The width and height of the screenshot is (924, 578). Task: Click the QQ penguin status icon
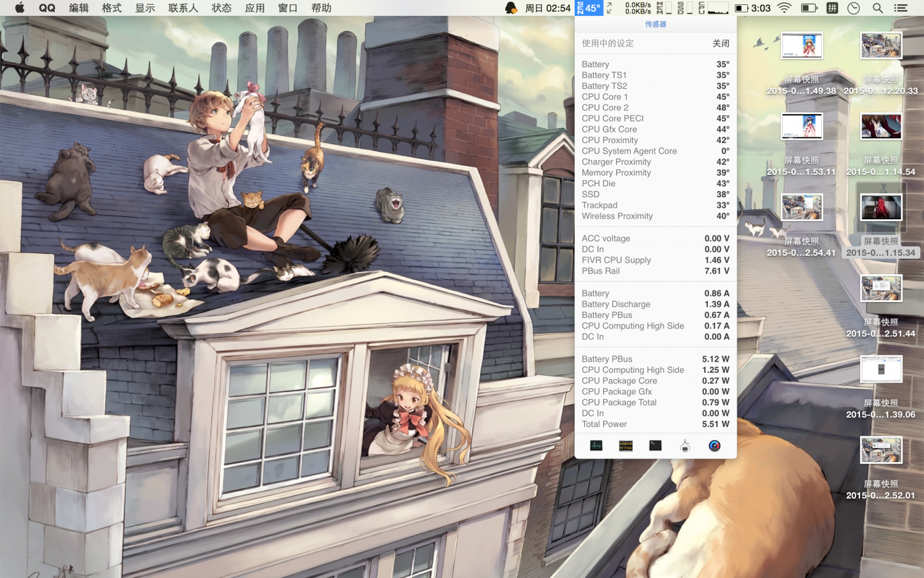point(511,8)
